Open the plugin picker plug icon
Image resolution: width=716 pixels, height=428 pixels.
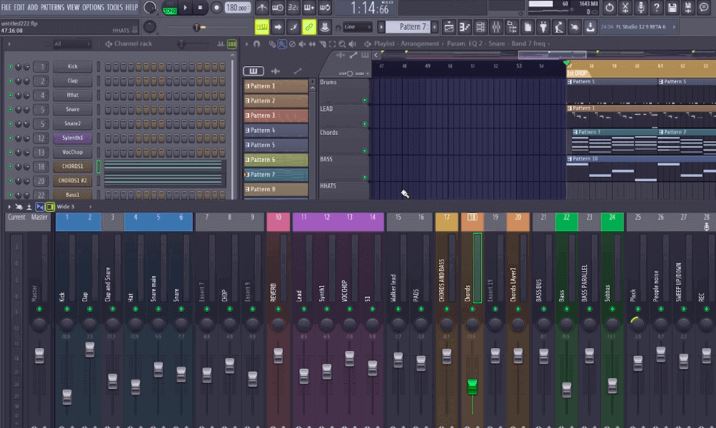[x=543, y=27]
